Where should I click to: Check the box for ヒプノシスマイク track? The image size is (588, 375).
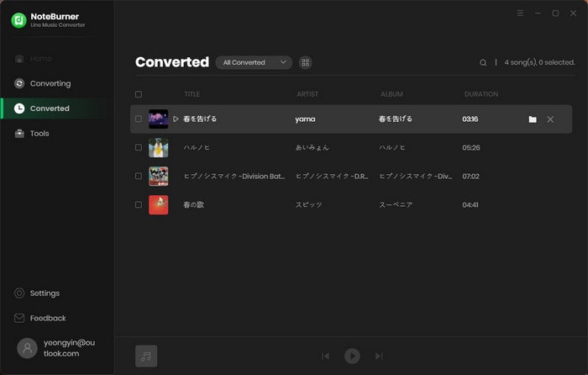coord(139,176)
